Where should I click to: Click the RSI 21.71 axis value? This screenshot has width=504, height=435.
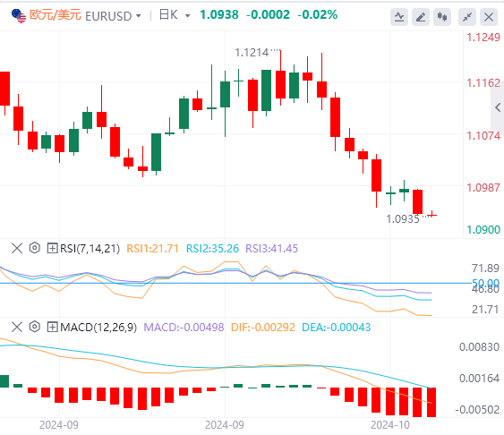(485, 310)
